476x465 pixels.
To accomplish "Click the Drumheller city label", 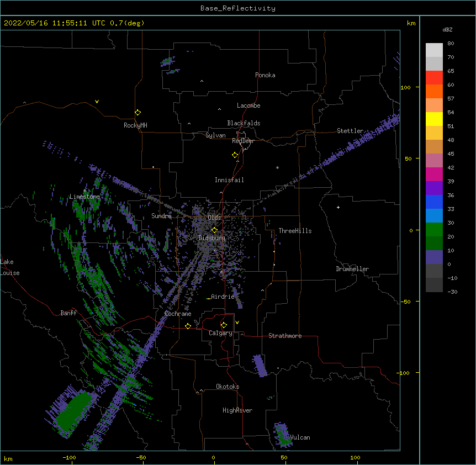I will point(352,269).
